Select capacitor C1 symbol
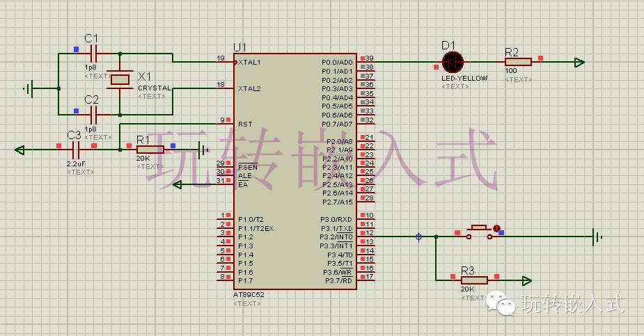 point(93,54)
